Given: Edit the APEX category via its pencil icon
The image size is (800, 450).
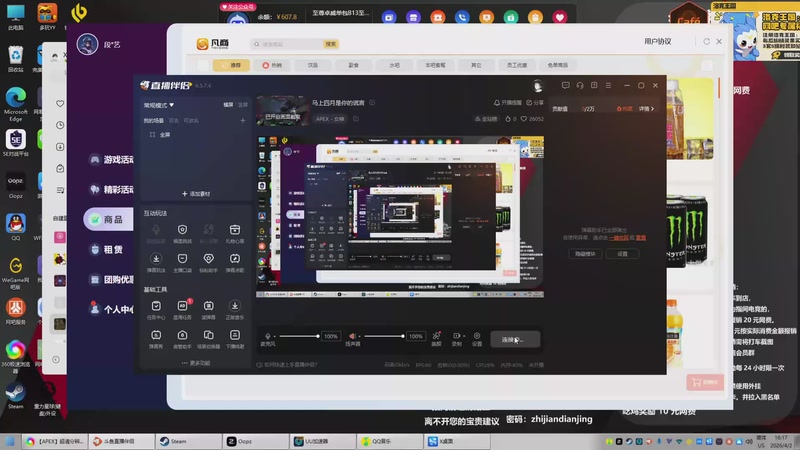Looking at the screenshot, I should click(356, 119).
